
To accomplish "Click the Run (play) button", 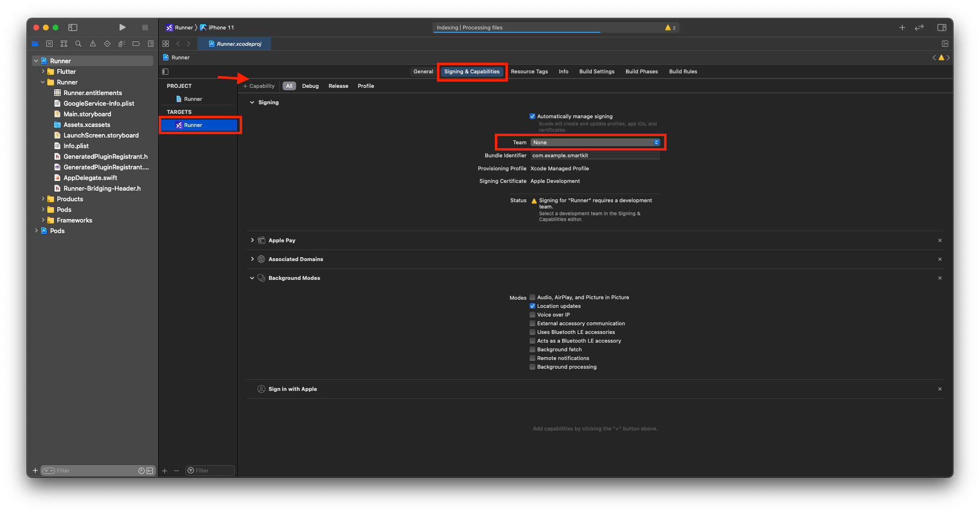I will (x=122, y=28).
